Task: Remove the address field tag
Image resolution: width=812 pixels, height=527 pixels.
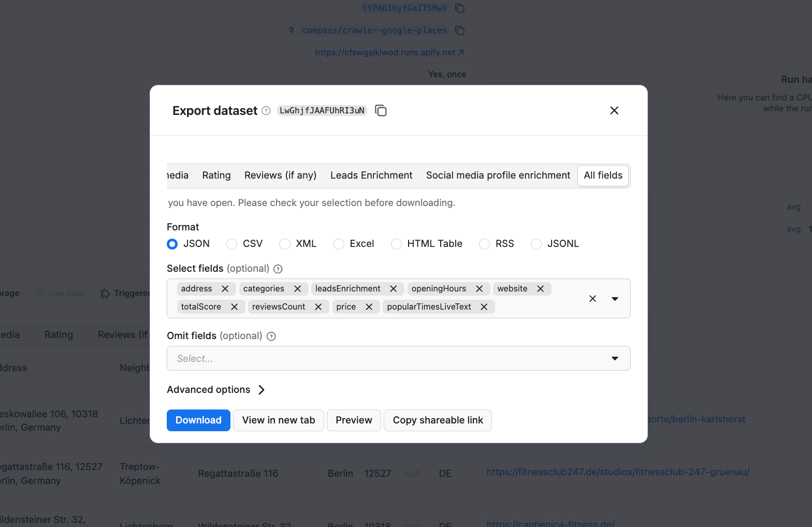Action: click(225, 289)
